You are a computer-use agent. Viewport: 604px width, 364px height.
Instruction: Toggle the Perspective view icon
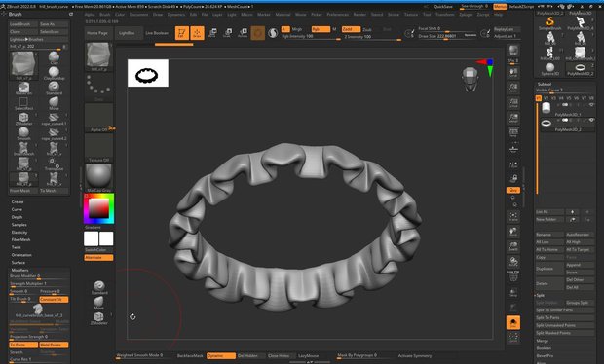pos(512,133)
